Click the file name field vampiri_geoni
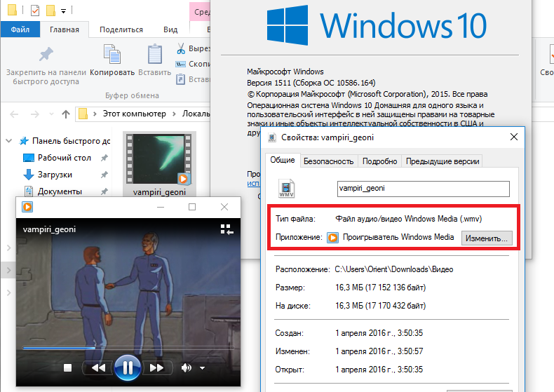 [424, 189]
